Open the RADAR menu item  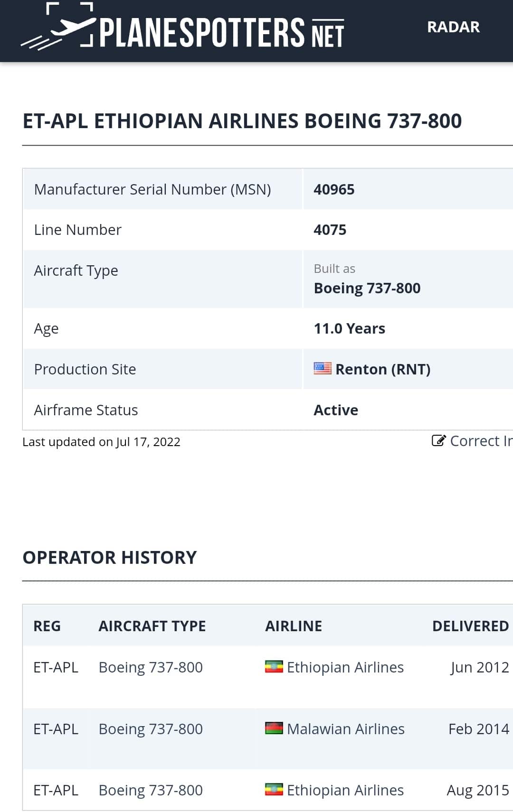tap(453, 27)
